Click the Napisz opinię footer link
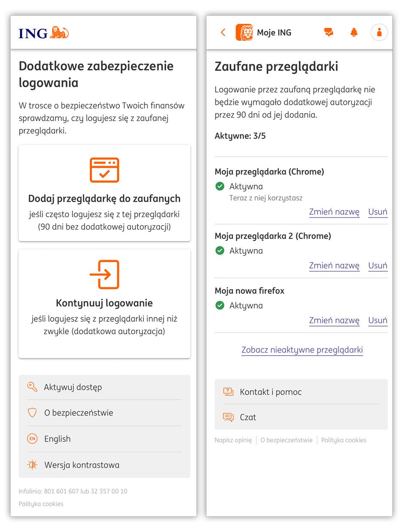The height and width of the screenshot is (532, 402). (x=233, y=440)
